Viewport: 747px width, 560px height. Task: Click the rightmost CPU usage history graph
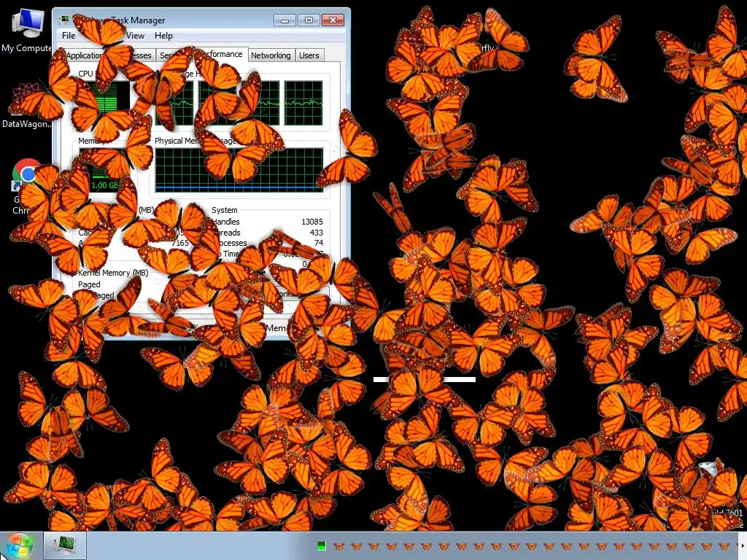[x=303, y=103]
